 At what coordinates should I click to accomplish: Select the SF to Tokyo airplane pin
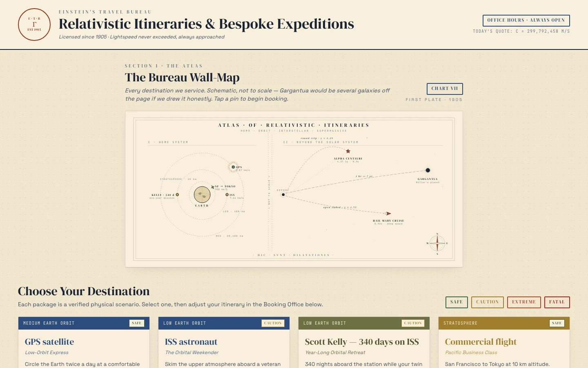coord(213,187)
